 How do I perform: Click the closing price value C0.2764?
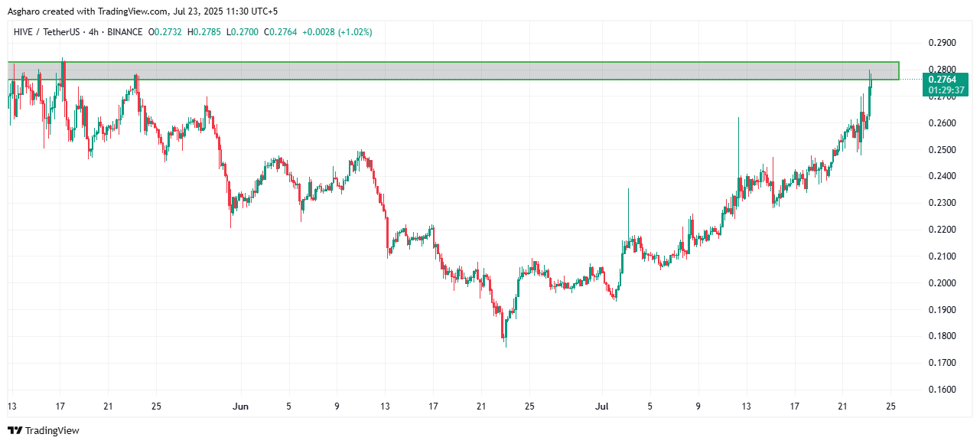point(280,32)
